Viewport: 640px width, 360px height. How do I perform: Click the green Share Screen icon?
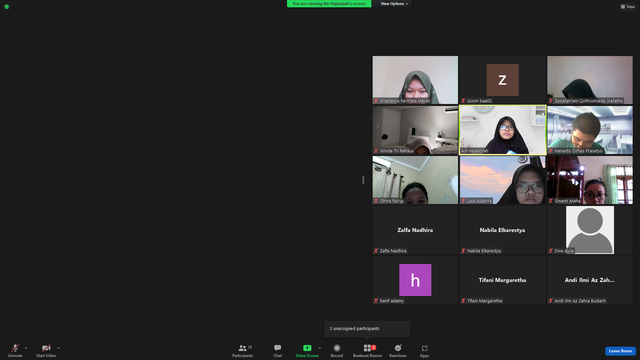coord(307,348)
